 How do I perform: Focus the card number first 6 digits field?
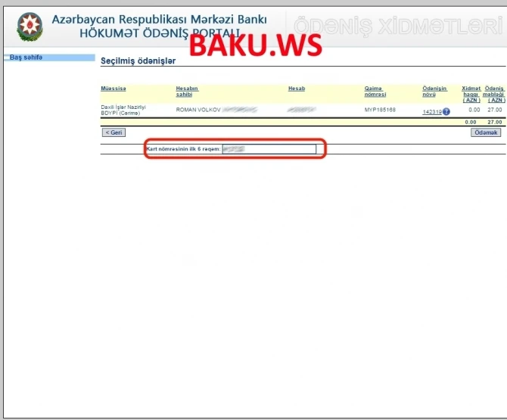(x=269, y=149)
